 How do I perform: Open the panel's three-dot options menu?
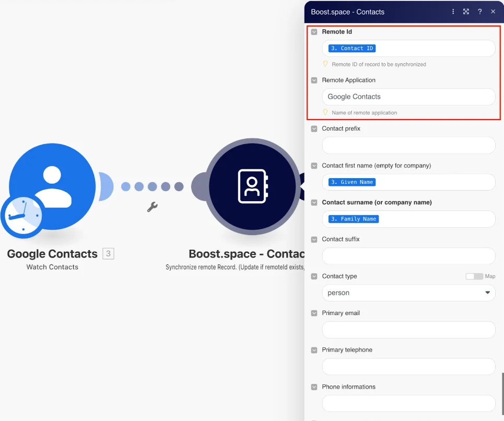click(453, 11)
